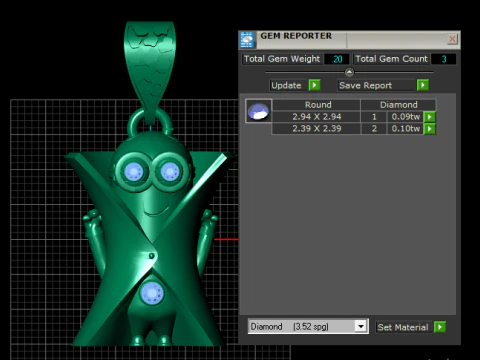480x360 pixels.
Task: Select the belly gem on the model
Action: [152, 293]
